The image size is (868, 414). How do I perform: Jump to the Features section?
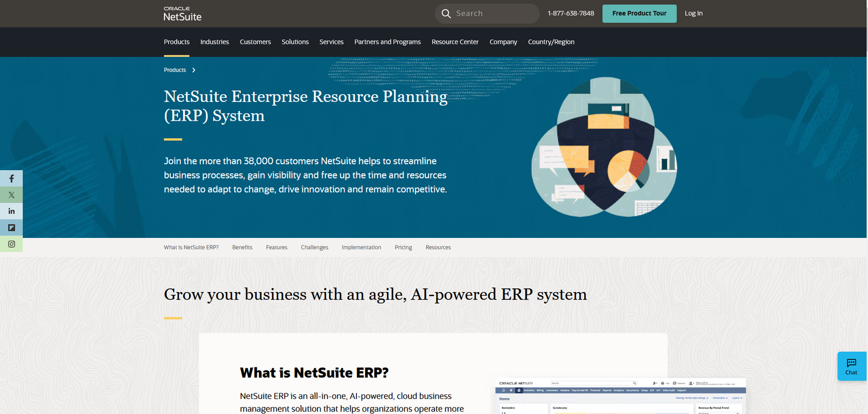pyautogui.click(x=277, y=247)
